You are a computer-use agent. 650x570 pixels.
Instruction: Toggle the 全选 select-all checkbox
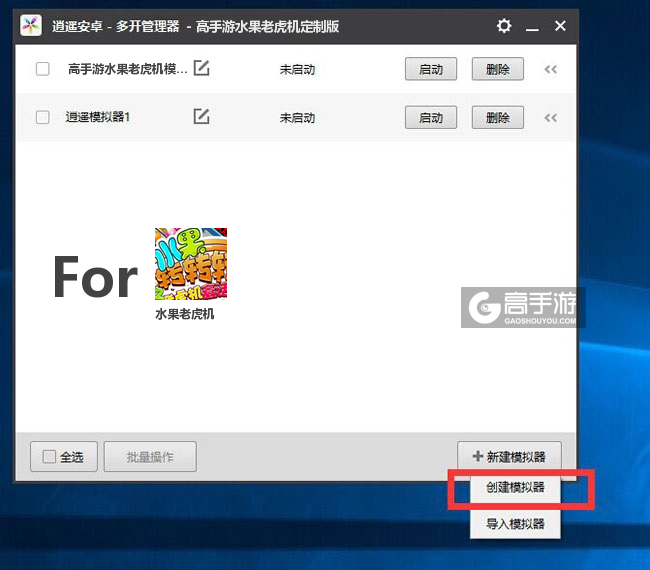pos(50,457)
